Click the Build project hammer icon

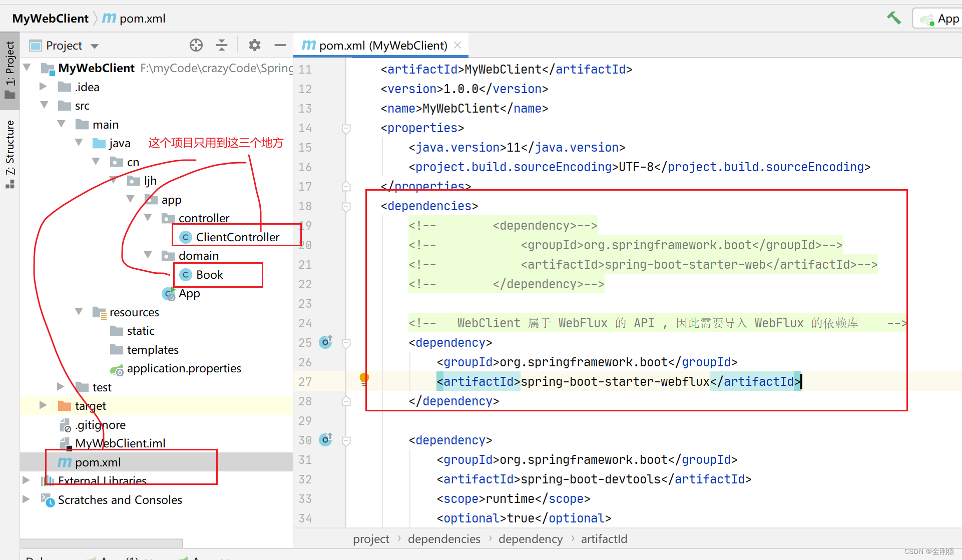pos(894,18)
